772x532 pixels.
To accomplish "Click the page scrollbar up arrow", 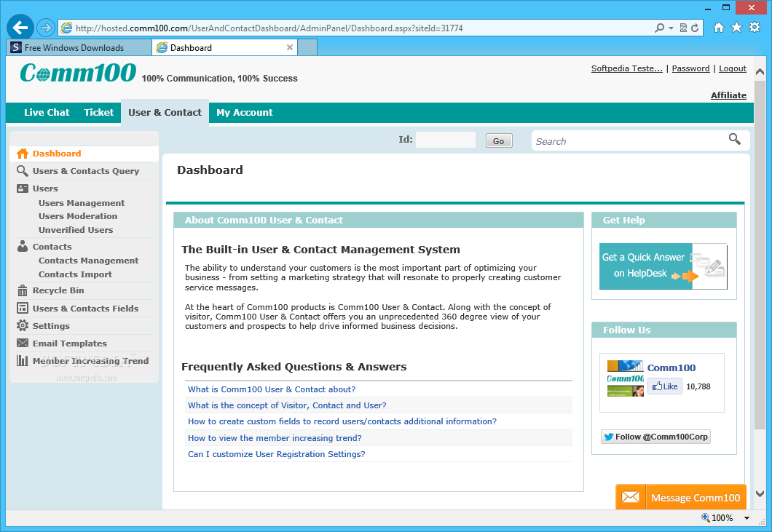I will pos(760,72).
